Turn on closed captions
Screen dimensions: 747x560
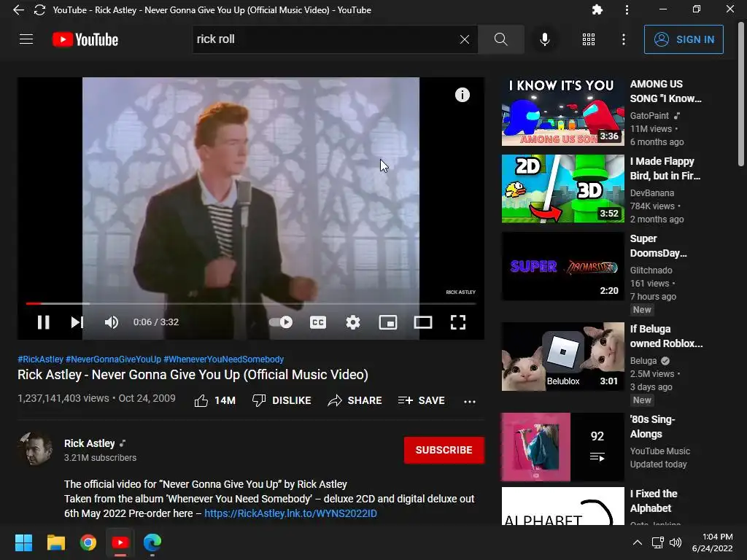click(318, 322)
